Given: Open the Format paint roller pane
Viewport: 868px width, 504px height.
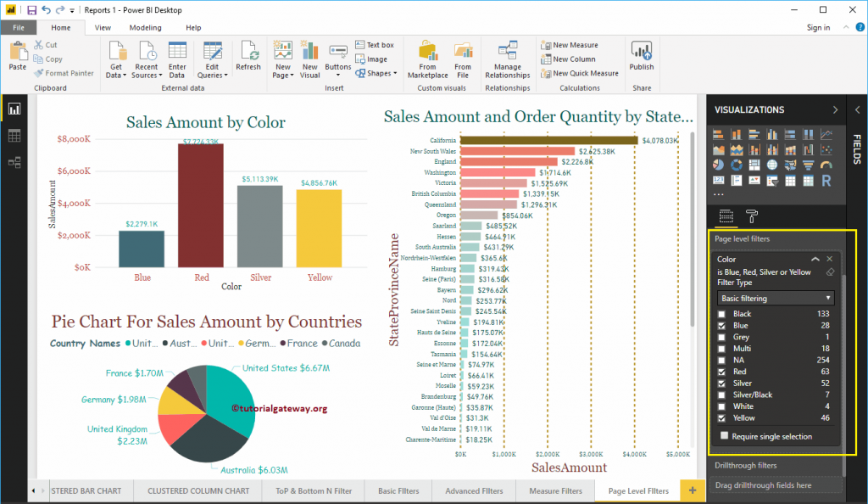Looking at the screenshot, I should click(752, 216).
